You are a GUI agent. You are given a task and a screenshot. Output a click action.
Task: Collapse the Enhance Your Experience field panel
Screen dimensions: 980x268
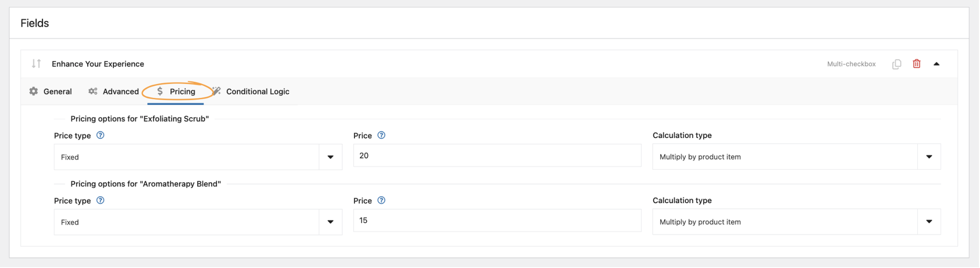(936, 64)
